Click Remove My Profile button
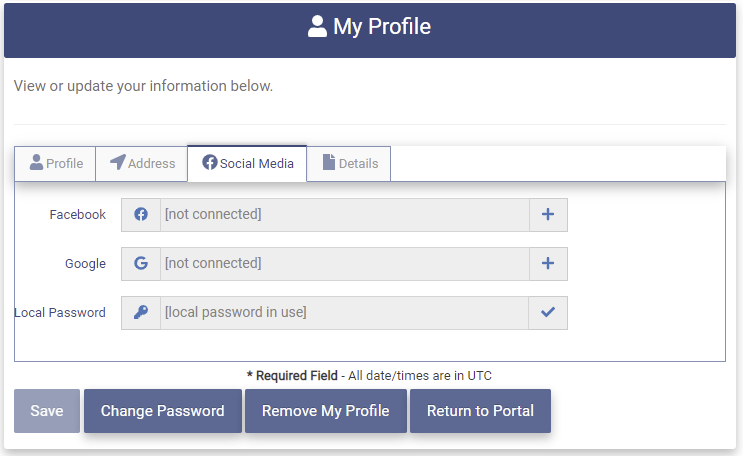 click(x=326, y=411)
